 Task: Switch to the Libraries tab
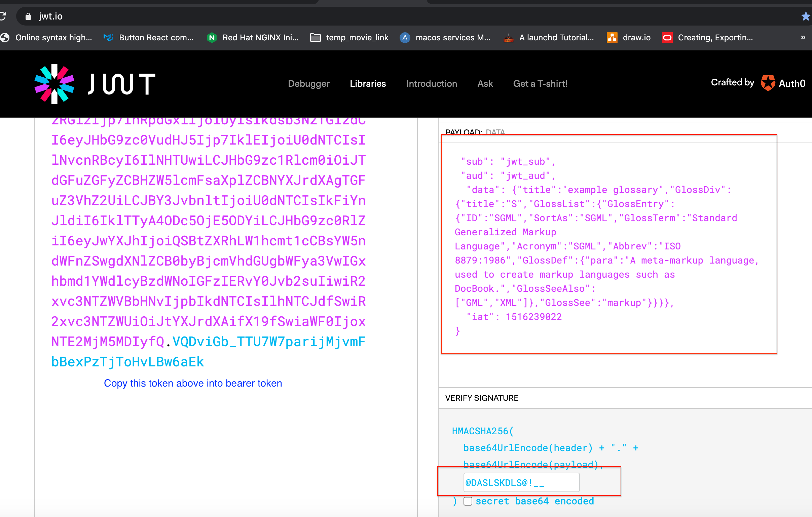[x=368, y=84]
